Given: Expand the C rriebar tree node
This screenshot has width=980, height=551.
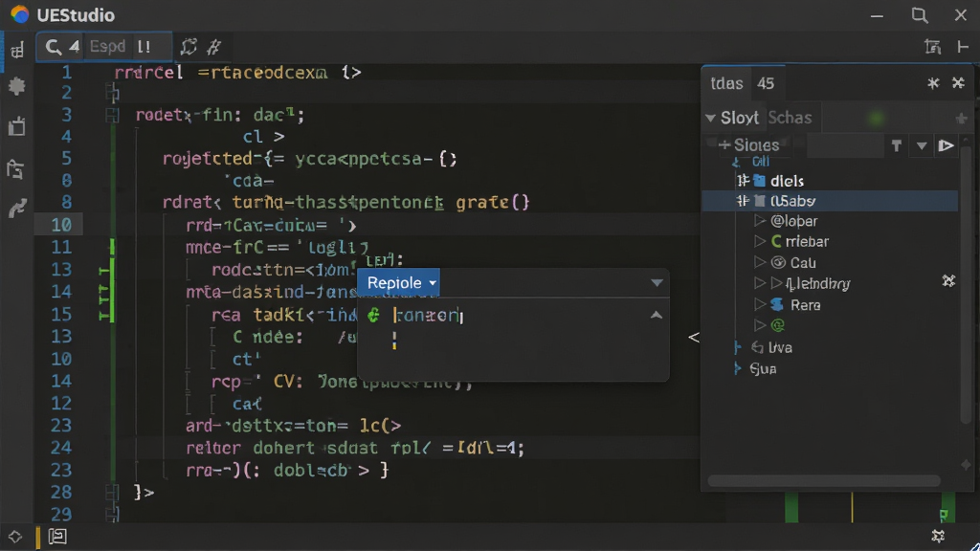Looking at the screenshot, I should 760,241.
